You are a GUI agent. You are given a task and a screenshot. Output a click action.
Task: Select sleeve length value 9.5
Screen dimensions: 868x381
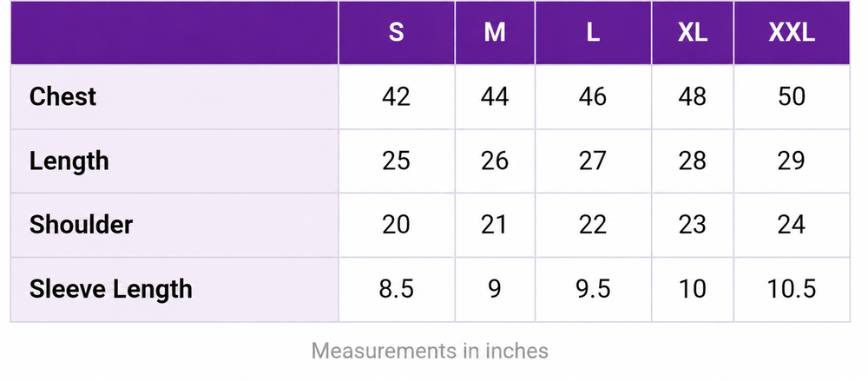[593, 289]
